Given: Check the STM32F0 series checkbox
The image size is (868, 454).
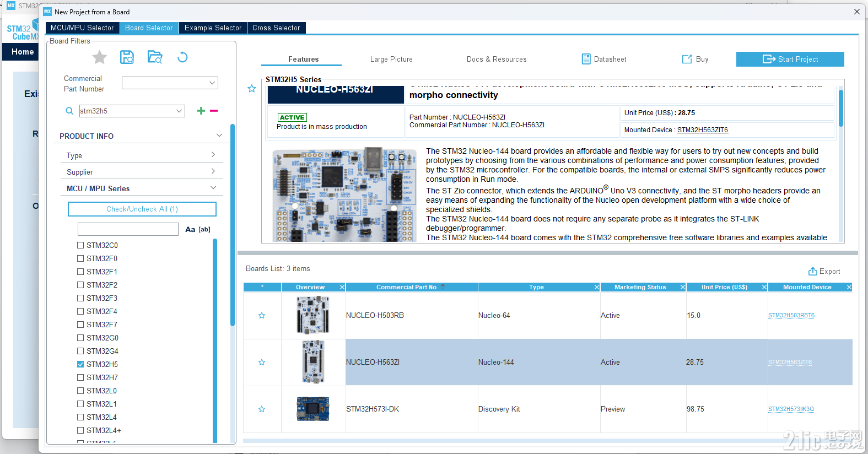Looking at the screenshot, I should [x=80, y=258].
